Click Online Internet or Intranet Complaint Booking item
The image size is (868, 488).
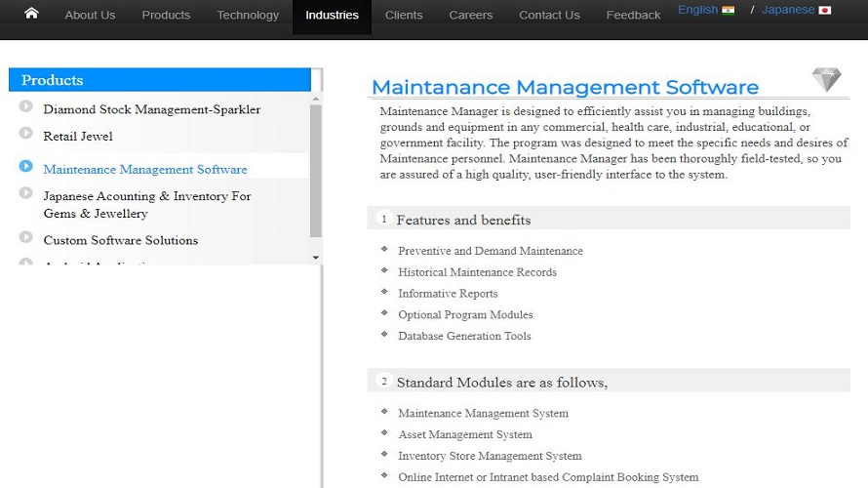coord(548,477)
